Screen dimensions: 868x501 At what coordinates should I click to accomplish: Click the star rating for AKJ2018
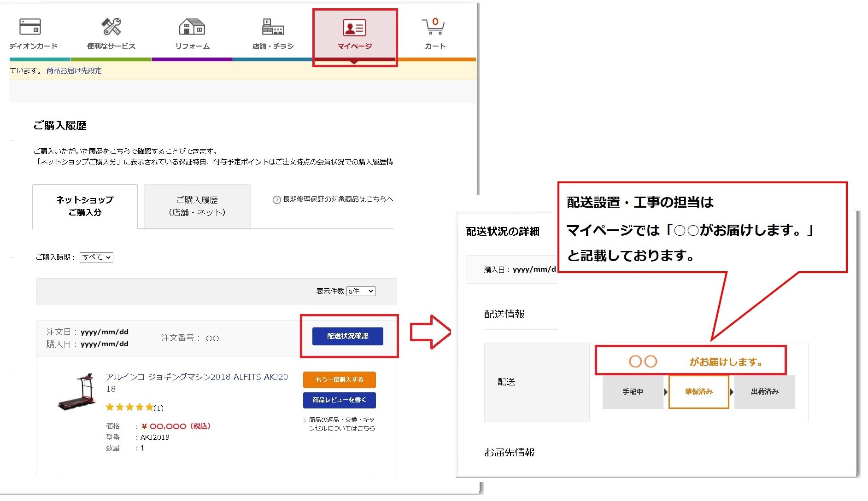click(x=129, y=407)
